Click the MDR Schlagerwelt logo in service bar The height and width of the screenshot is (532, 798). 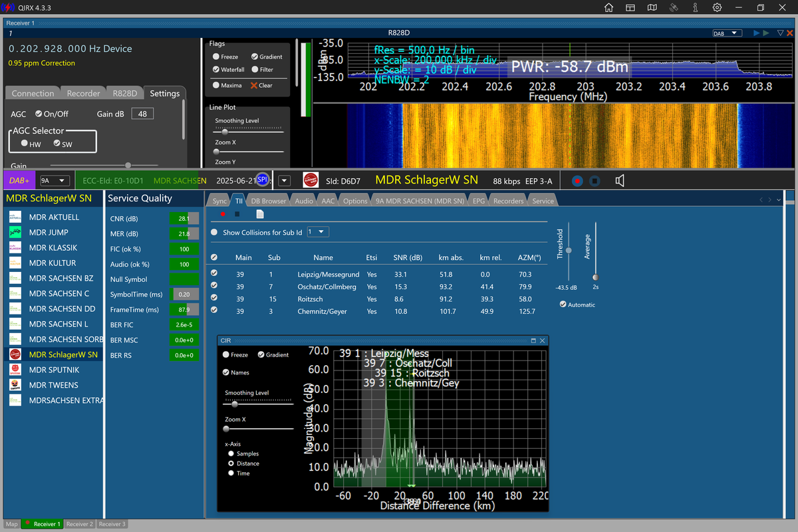pos(310,180)
